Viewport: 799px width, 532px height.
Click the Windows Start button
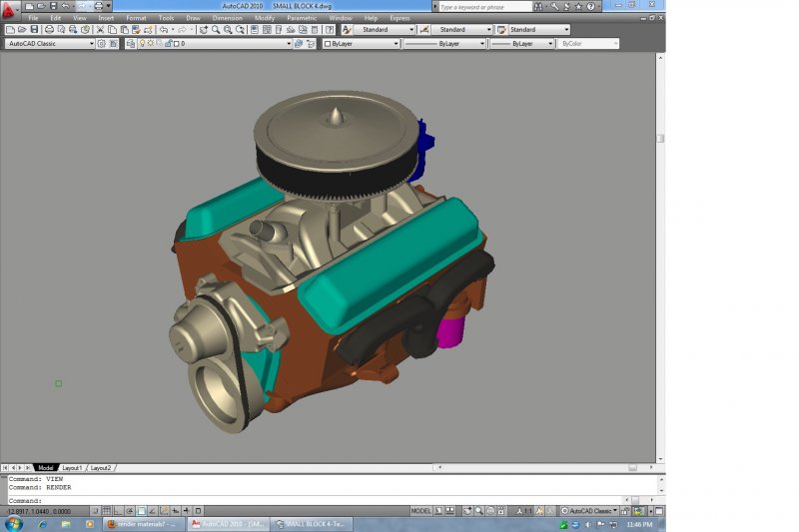point(13,523)
